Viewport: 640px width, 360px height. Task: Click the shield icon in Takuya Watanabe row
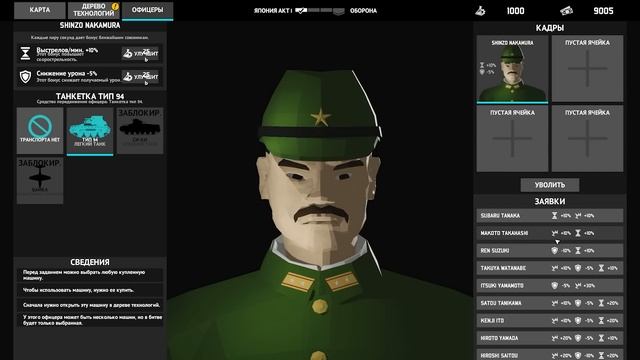(x=578, y=268)
